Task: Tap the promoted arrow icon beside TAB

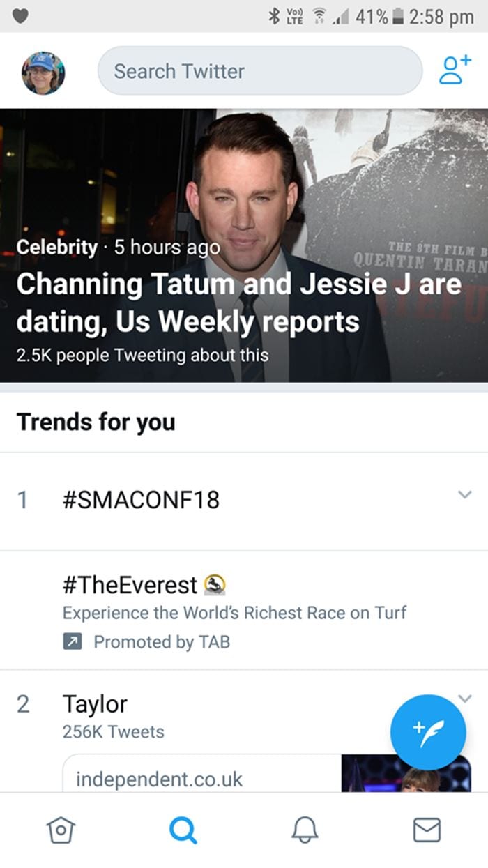Action: click(x=73, y=642)
